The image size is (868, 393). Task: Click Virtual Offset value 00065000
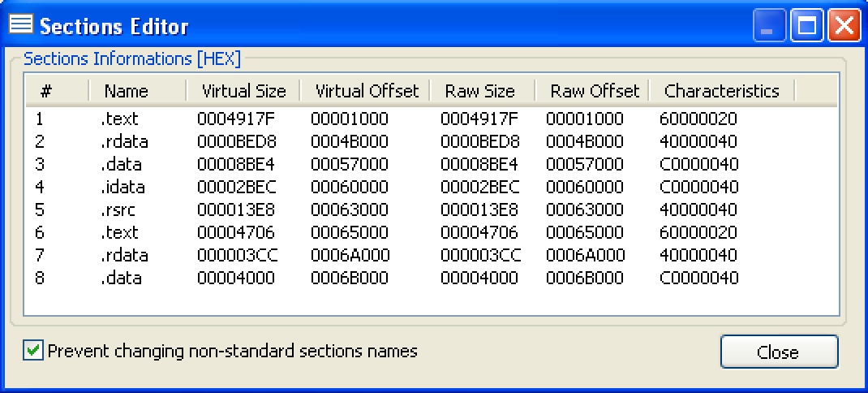coord(350,231)
